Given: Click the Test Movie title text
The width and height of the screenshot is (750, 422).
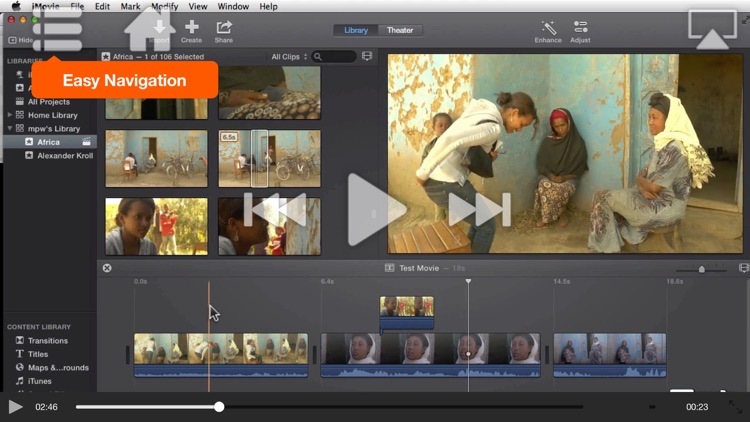Looking at the screenshot, I should (419, 268).
